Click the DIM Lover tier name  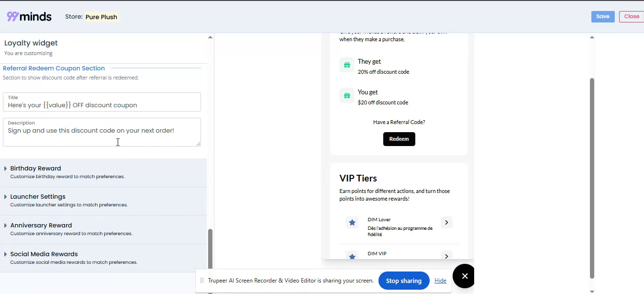pyautogui.click(x=379, y=220)
